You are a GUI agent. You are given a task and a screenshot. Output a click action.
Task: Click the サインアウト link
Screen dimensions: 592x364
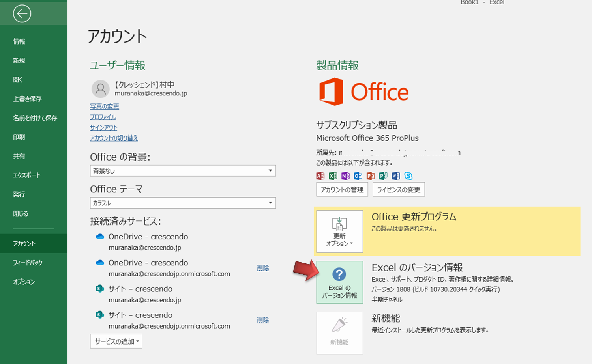103,127
